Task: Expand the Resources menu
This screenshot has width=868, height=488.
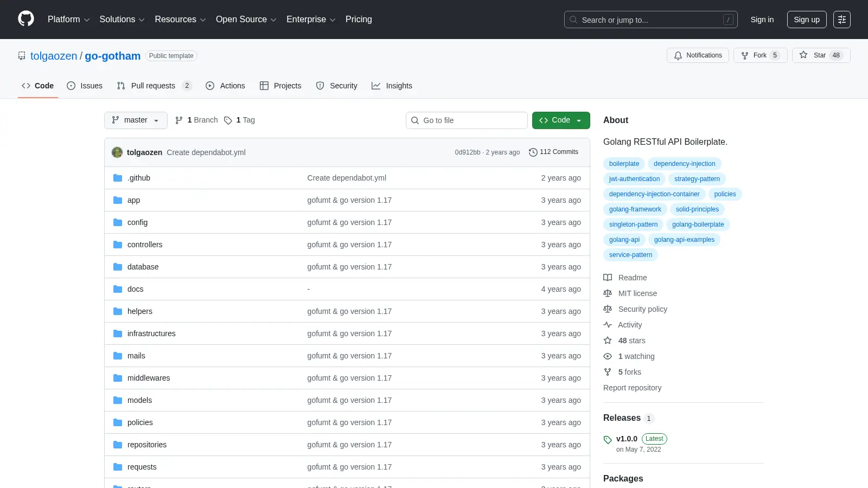Action: click(x=180, y=20)
